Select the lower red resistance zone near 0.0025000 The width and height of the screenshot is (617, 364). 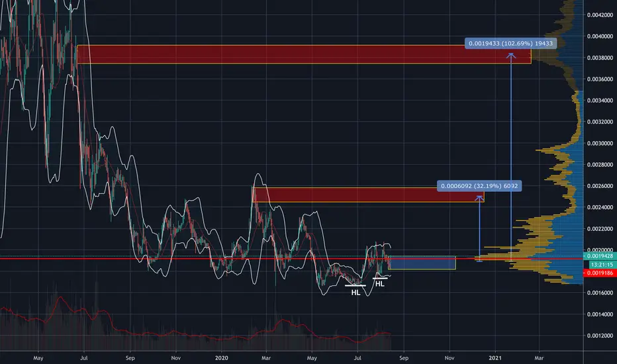[368, 195]
